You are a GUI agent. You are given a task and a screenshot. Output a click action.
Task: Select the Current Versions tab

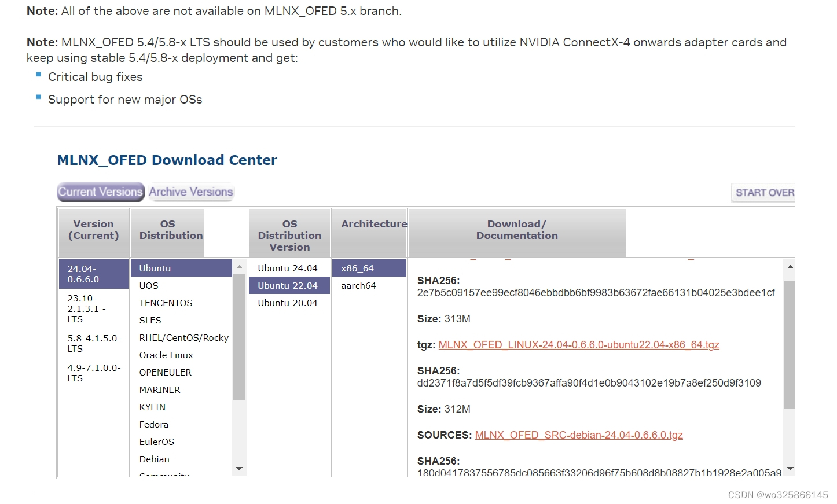coord(100,192)
